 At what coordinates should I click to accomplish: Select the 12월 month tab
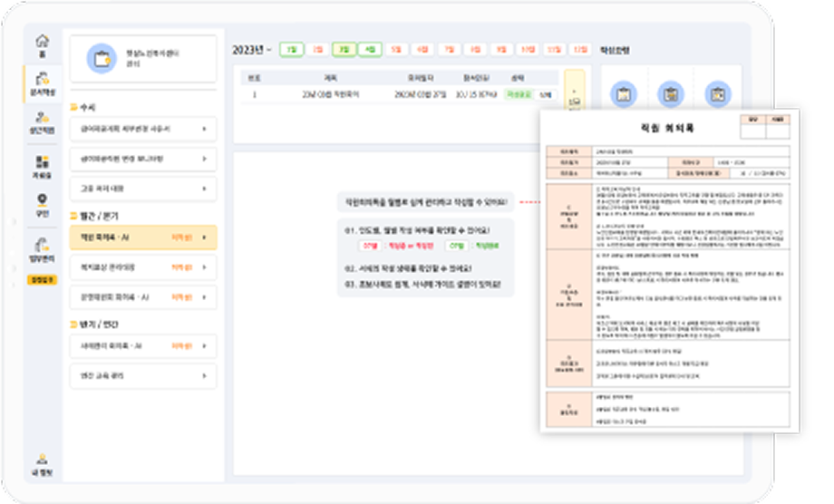[x=580, y=50]
